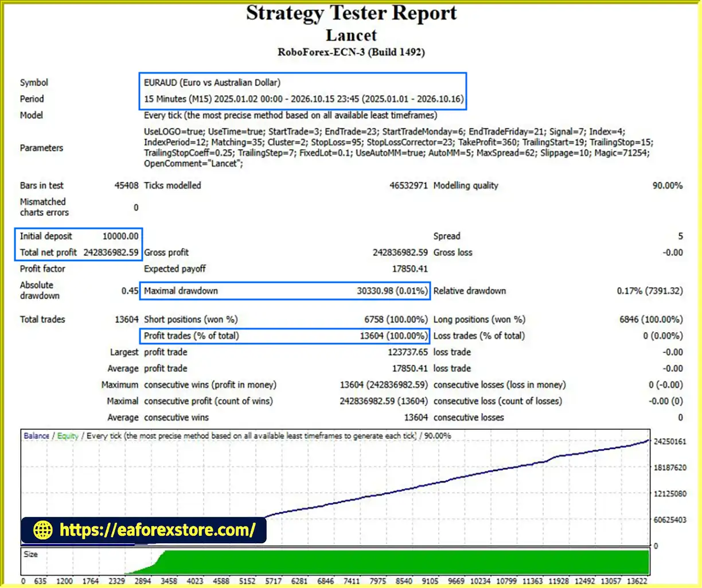Viewport: 702px width, 588px height.
Task: Click the "Strategy Tester Report" title
Action: click(352, 13)
